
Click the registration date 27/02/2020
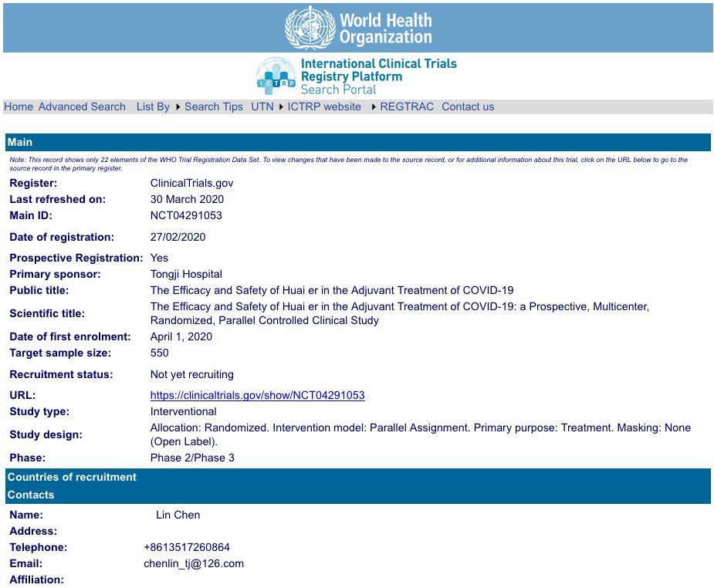(178, 237)
